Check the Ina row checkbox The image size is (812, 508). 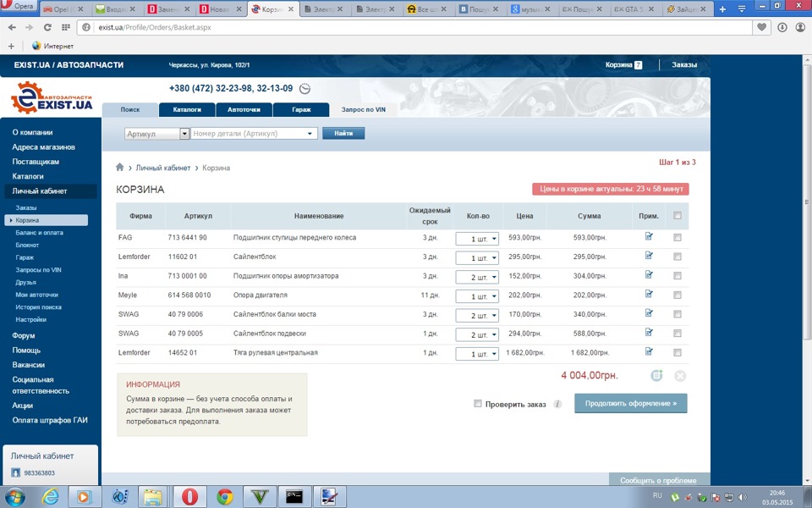(x=678, y=276)
